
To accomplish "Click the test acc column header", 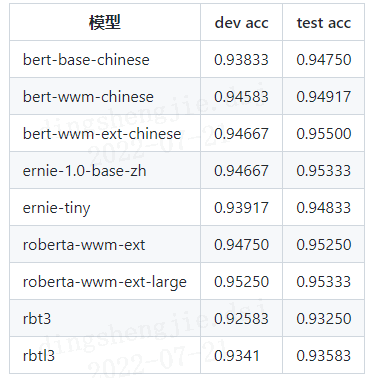I will pyautogui.click(x=324, y=23).
